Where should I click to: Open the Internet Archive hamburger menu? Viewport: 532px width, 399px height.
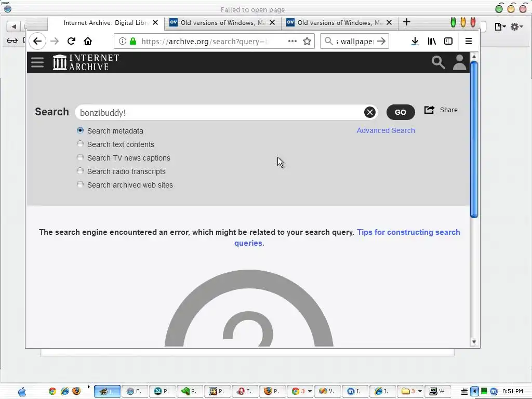click(37, 62)
